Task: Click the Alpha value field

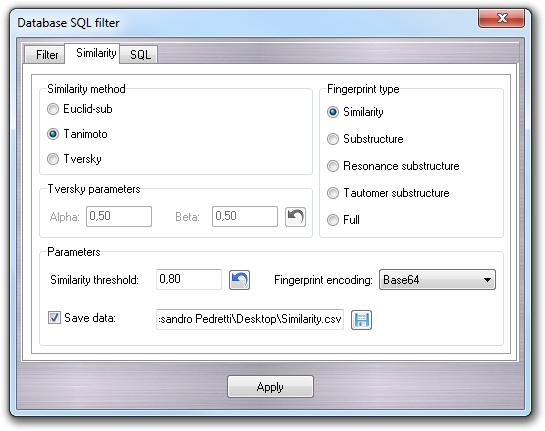Action: pos(119,216)
